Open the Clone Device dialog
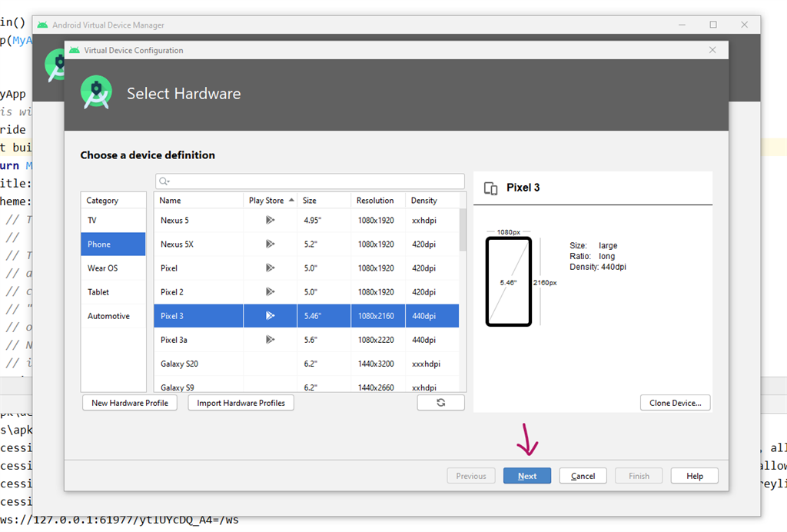Screen dimensions: 787x532 tap(675, 403)
